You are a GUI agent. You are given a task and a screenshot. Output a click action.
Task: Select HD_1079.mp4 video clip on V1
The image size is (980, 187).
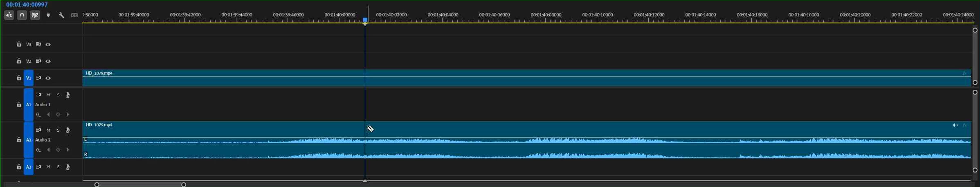point(527,78)
